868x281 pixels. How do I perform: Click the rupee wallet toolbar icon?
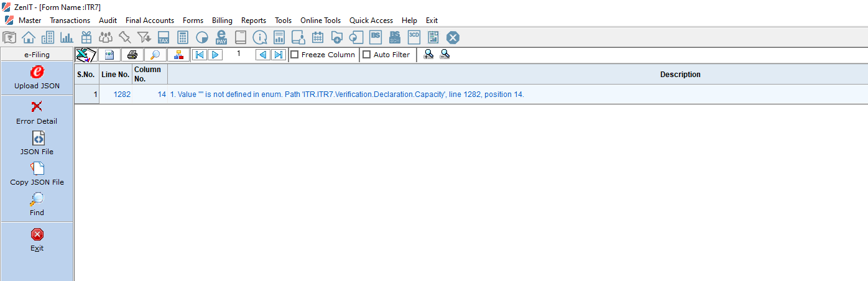click(x=9, y=38)
